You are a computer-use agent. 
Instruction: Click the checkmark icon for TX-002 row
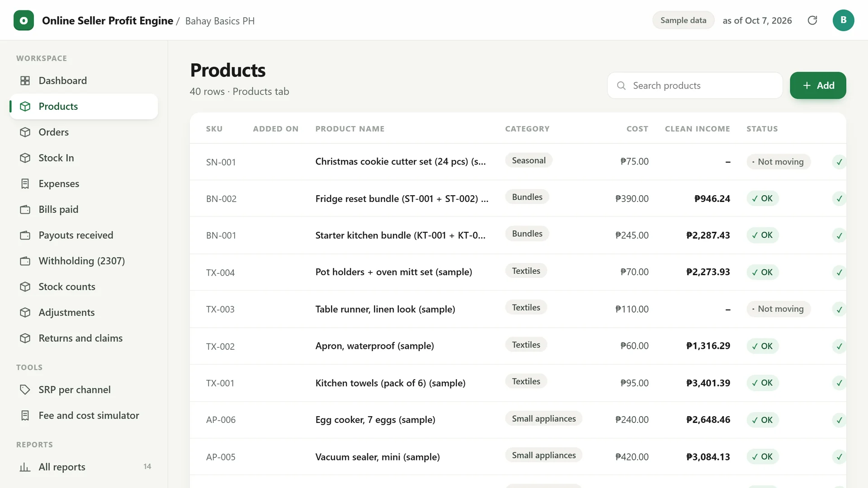tap(839, 346)
